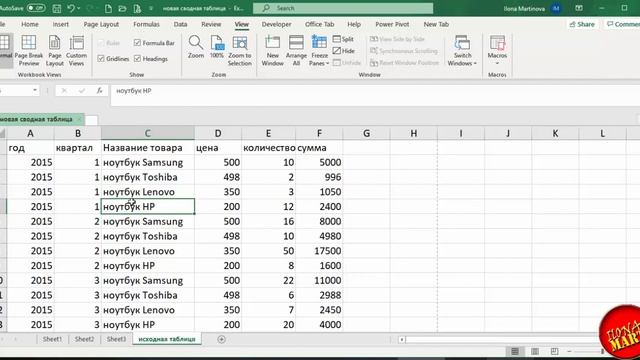Screen dimensions: 640x360
Task: Click the Macros icon
Action: pos(497,42)
